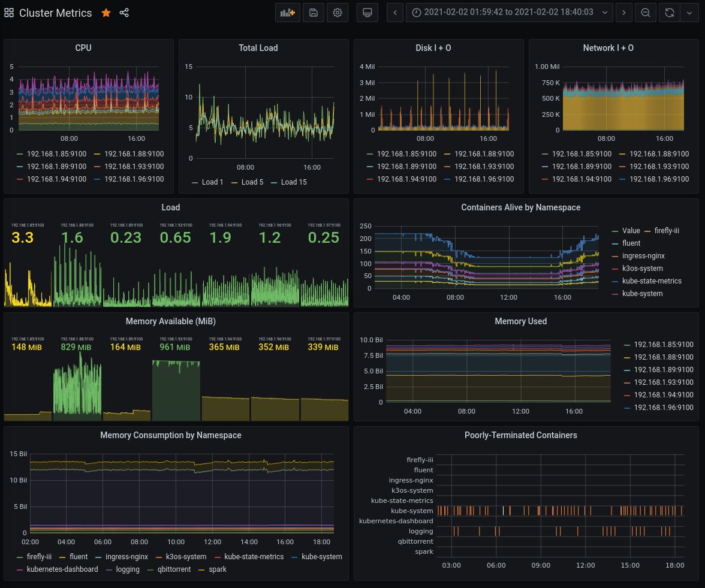Viewport: 705px width, 588px height.
Task: Click the dashboards grid icon
Action: pyautogui.click(x=10, y=13)
